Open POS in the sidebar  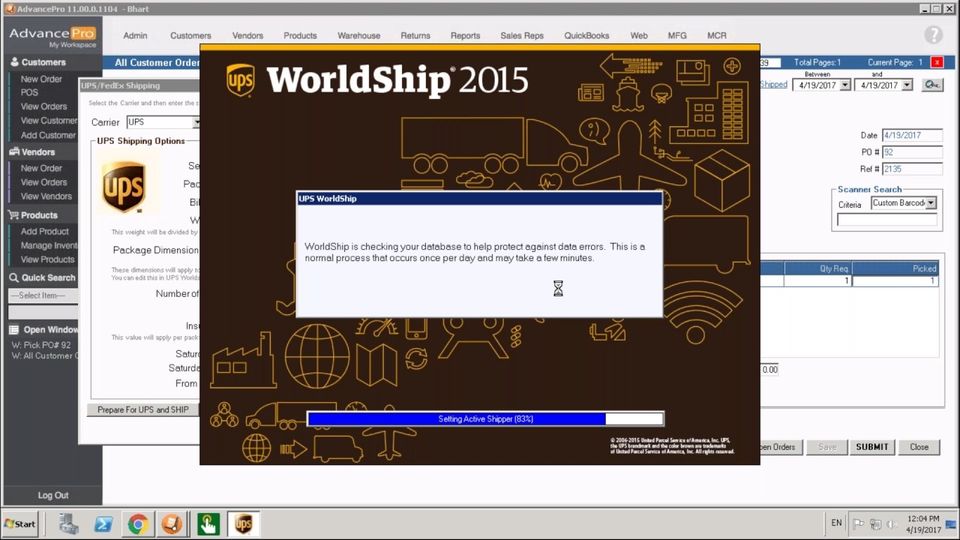(29, 92)
